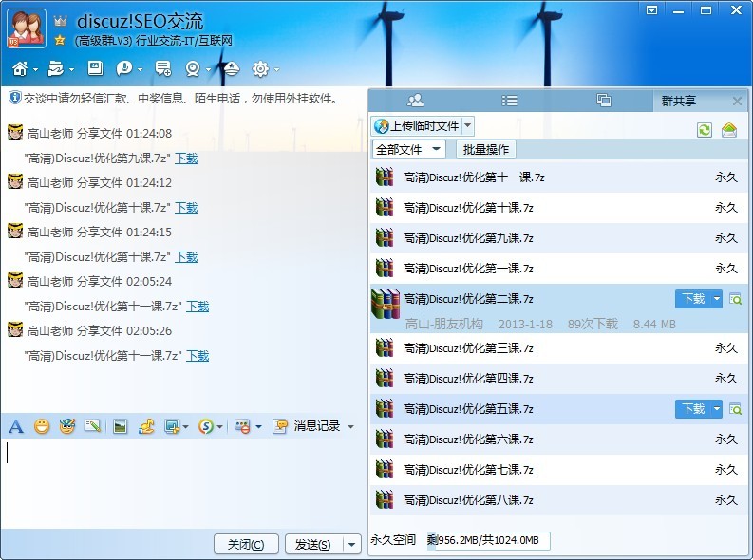The image size is (753, 560).
Task: Preview file 第二课.7z with magnifier icon
Action: point(735,299)
